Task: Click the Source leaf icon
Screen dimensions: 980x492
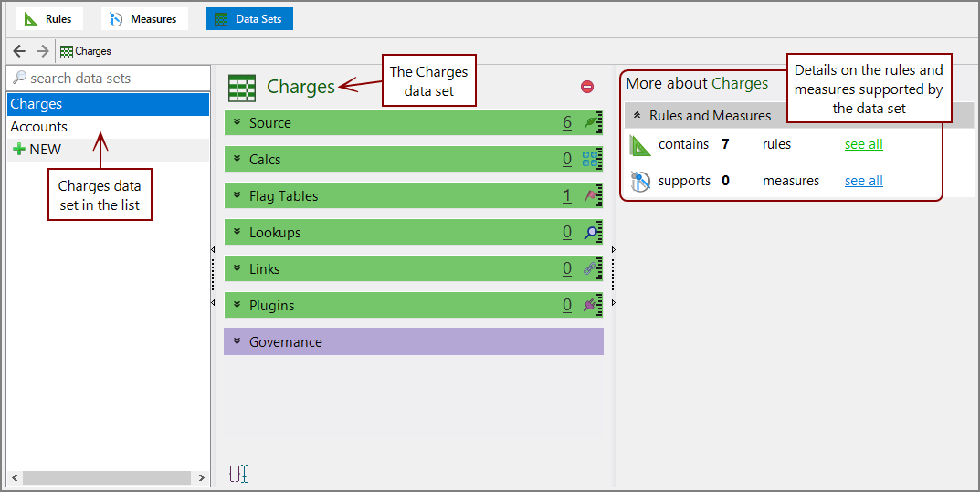Action: [592, 123]
